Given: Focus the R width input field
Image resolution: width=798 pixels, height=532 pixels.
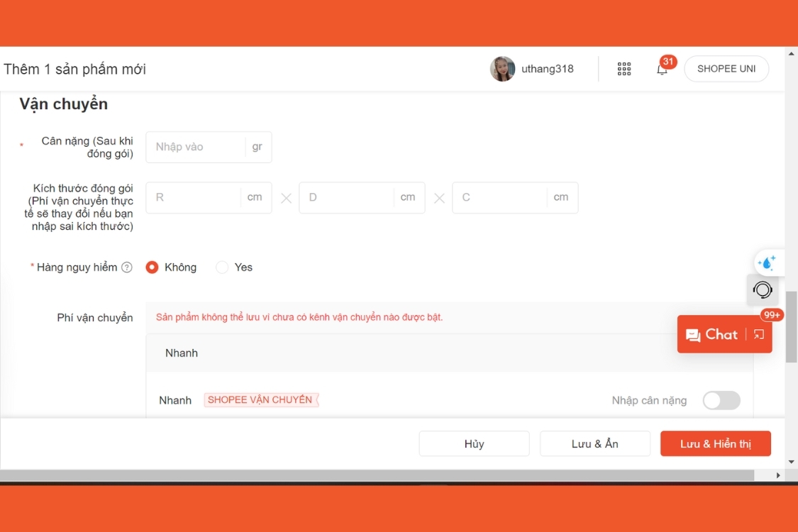Looking at the screenshot, I should click(x=209, y=197).
